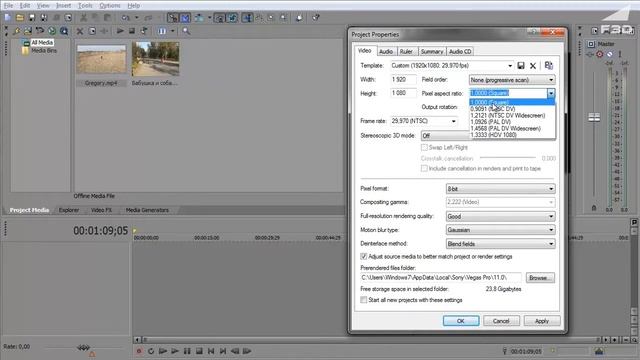
Task: Open the Template dropdown
Action: coord(510,66)
